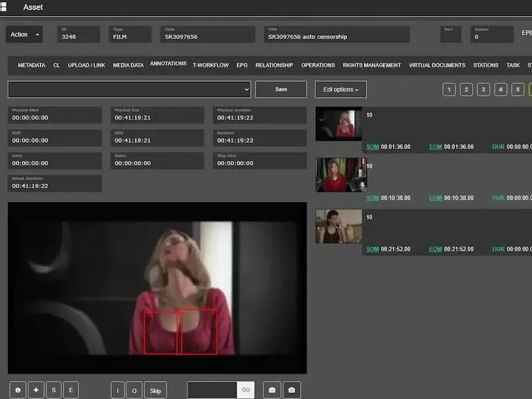The width and height of the screenshot is (532, 399).
Task: Switch to the METADATA tab
Action: tap(31, 65)
